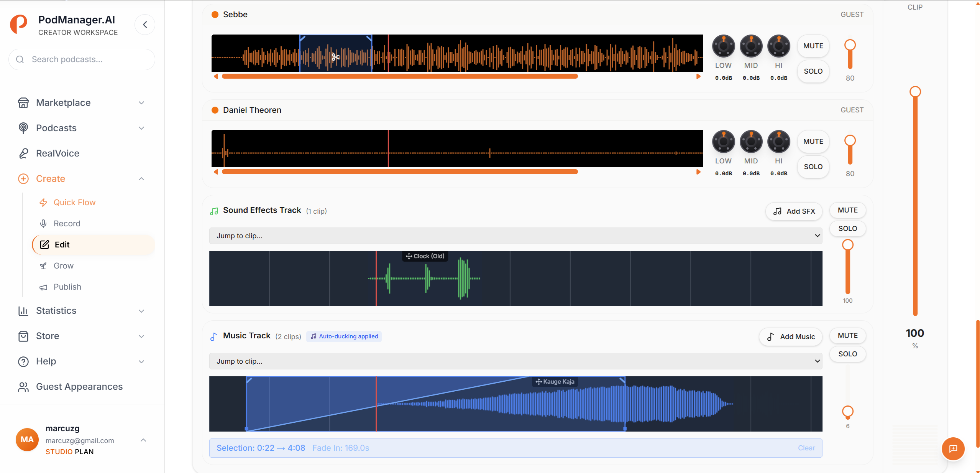Click the Add SFX button
The image size is (980, 473).
[x=794, y=211]
